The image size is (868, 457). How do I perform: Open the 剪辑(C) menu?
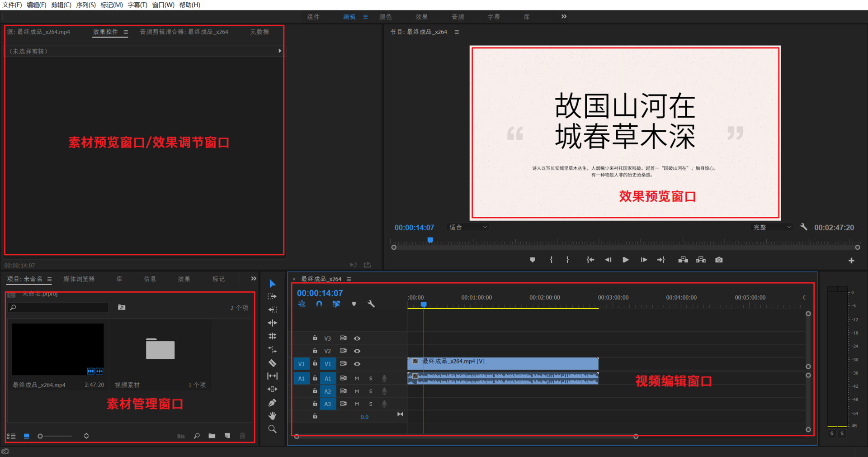click(61, 5)
